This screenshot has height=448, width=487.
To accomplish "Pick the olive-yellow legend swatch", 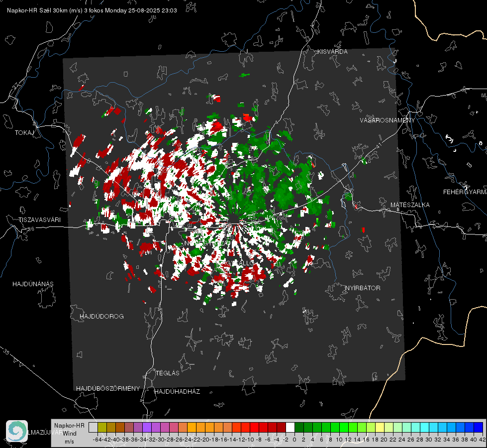I will (x=102, y=427).
